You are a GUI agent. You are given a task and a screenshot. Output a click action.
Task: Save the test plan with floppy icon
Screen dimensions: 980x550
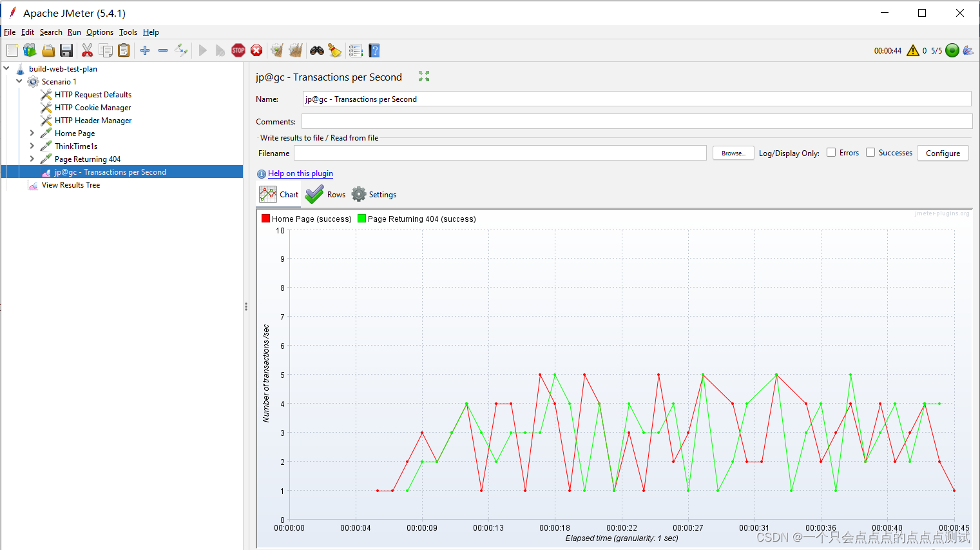66,50
